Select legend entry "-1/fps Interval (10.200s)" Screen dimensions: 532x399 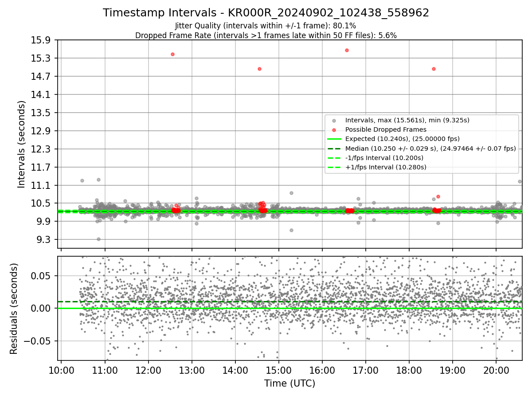384,158
